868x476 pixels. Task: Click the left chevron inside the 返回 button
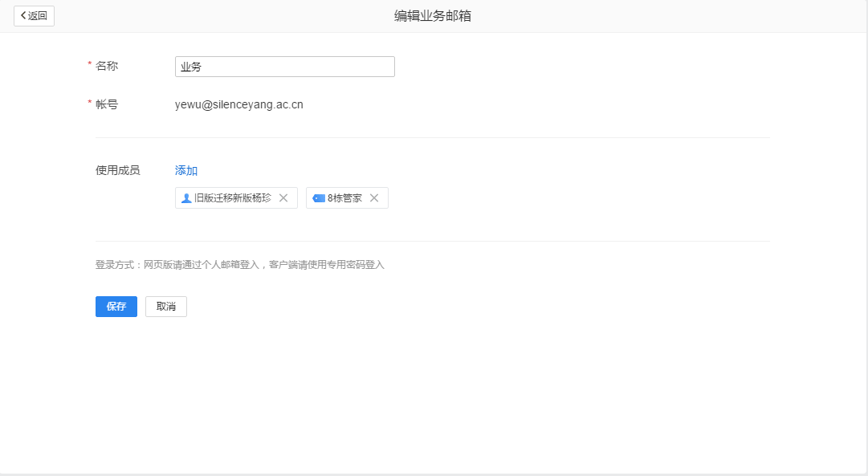tap(22, 15)
